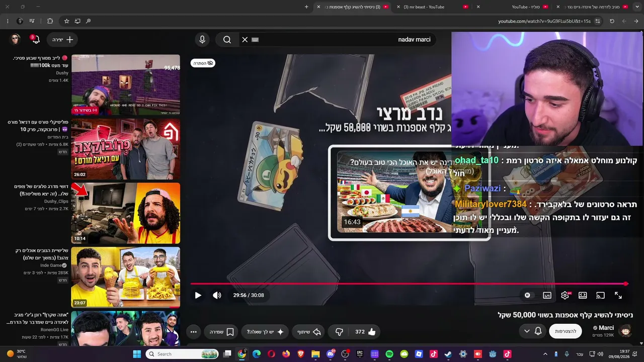This screenshot has width=644, height=362.
Task: Open the YouTube account avatar menu
Action: (x=15, y=40)
